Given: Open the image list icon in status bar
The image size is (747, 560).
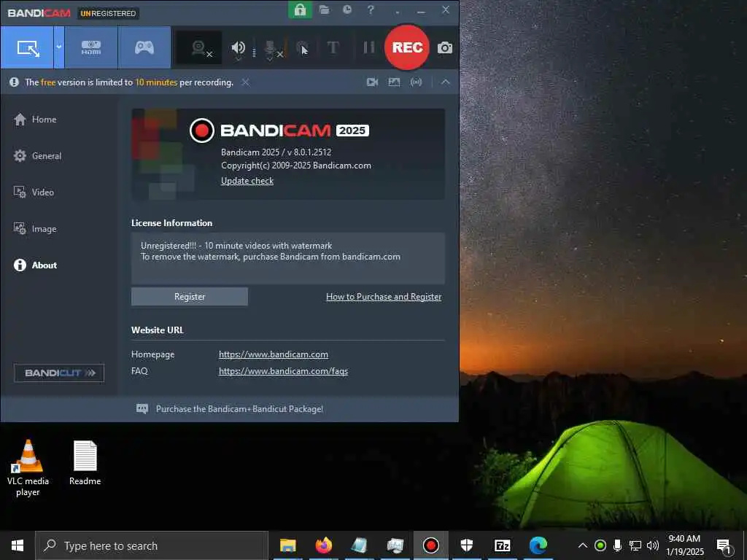Looking at the screenshot, I should click(x=394, y=82).
